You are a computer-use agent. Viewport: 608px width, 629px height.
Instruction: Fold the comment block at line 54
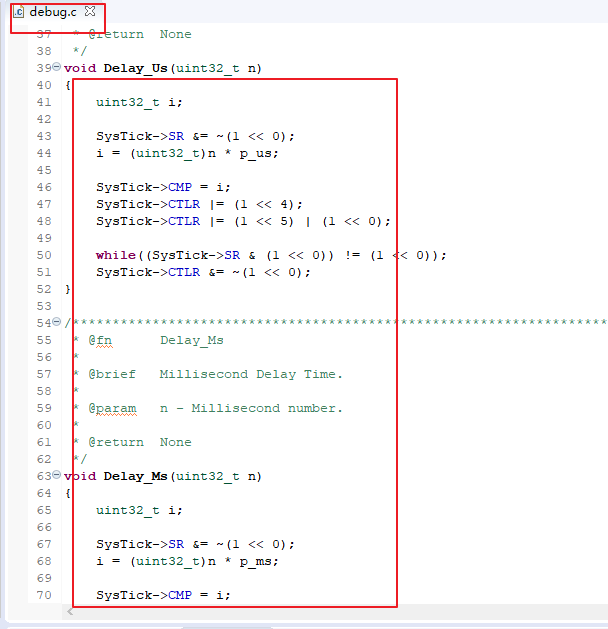pos(57,323)
